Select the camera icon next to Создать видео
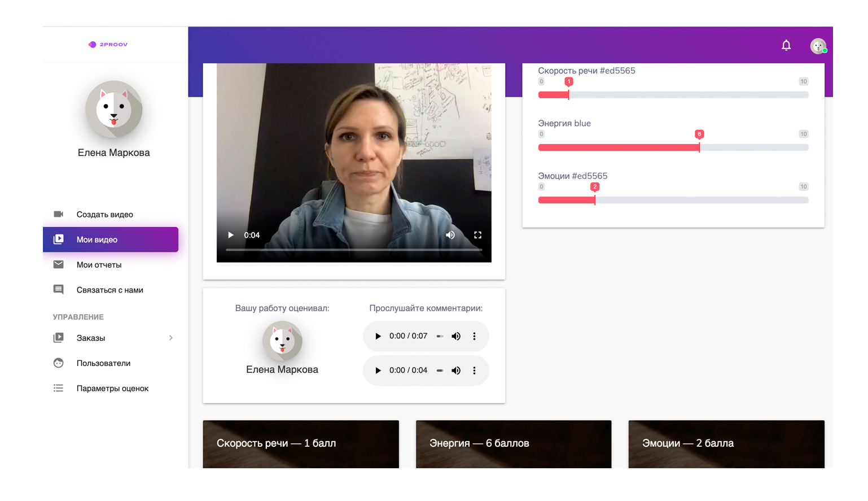The width and height of the screenshot is (868, 501). coord(59,214)
